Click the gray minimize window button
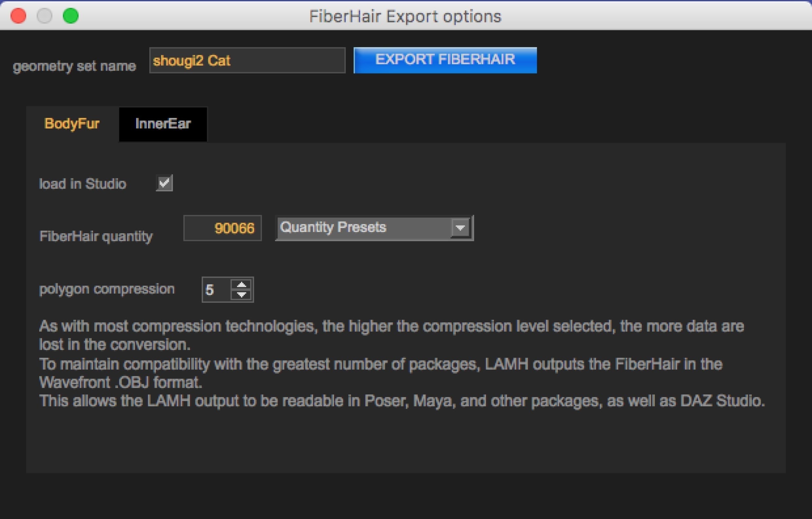 pyautogui.click(x=45, y=16)
